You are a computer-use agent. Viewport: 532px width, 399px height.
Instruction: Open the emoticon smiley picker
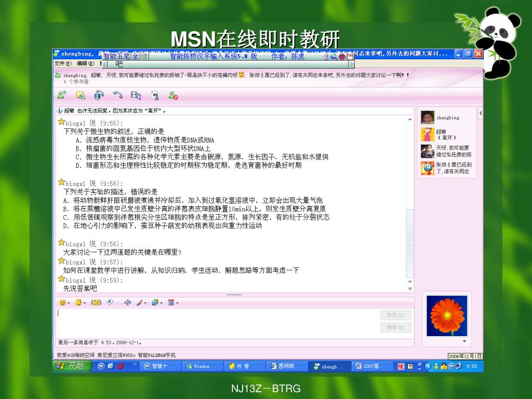62,302
